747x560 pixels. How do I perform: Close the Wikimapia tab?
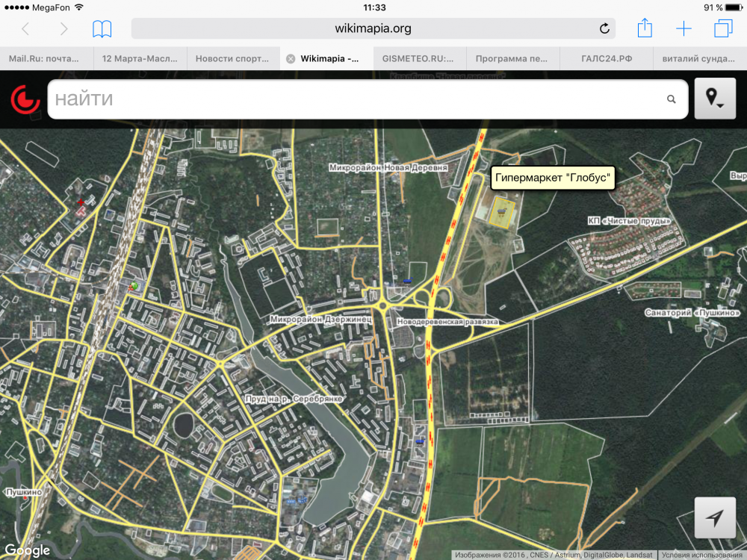[291, 58]
